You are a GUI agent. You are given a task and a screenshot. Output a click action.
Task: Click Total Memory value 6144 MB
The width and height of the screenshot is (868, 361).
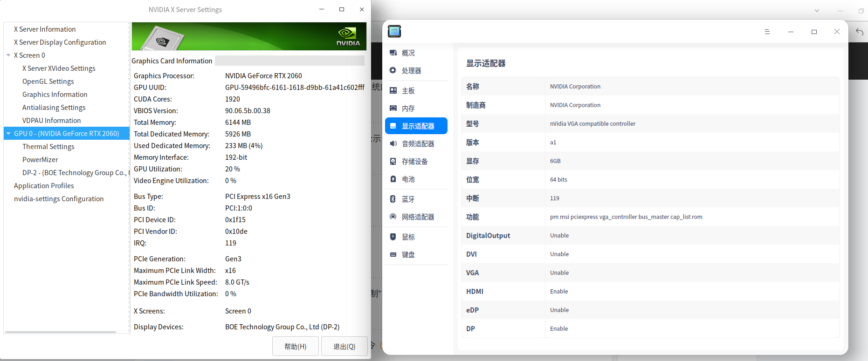(x=238, y=123)
